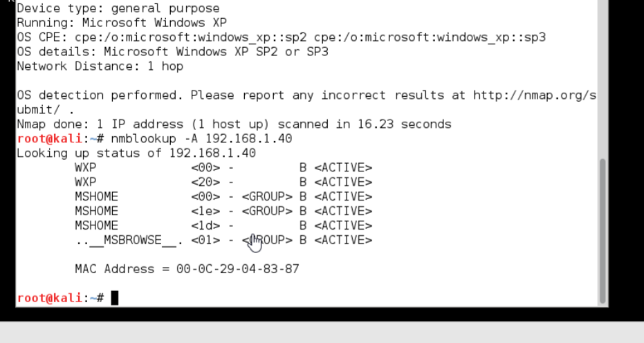Click the nmblookup -A 192.168.1.40 command text

201,138
